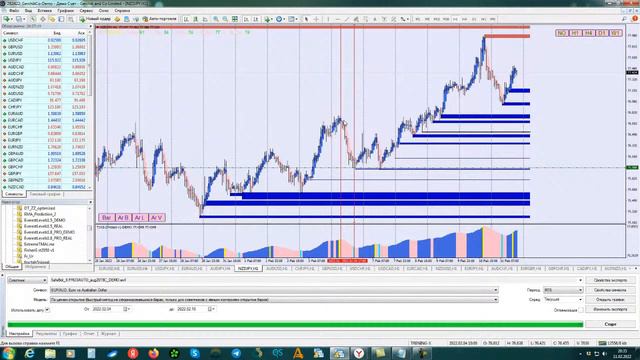The height and width of the screenshot is (360, 640).
Task: Toggle the Использовать дату checkbox
Action: tap(47, 310)
